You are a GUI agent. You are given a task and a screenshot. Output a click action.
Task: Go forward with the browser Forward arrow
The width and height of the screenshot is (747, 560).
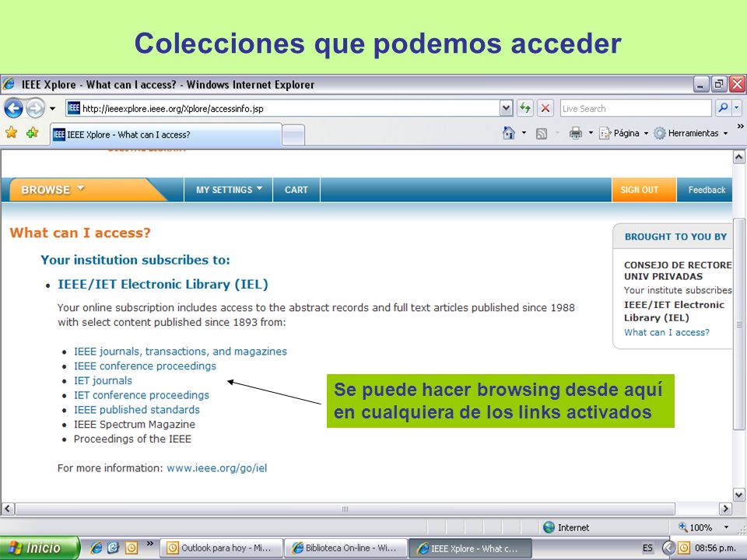(35, 109)
